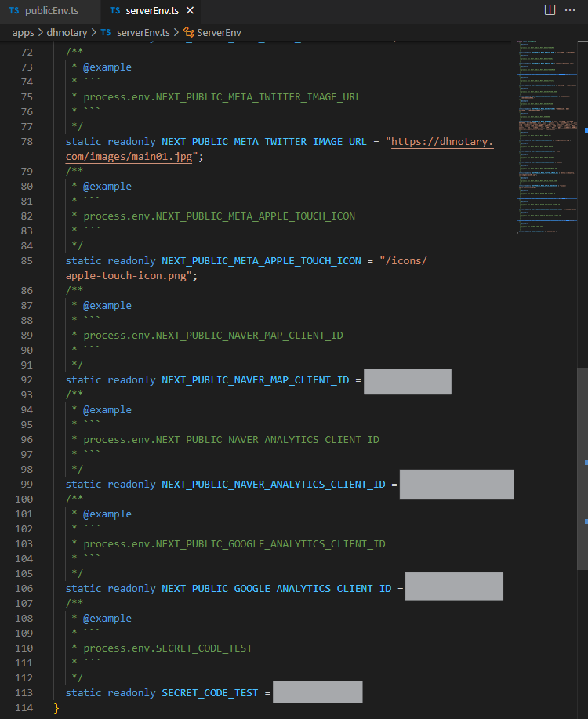Viewport: 588px width, 719px height.
Task: Click the SECRET_CODE_TEST property name
Action: pos(212,693)
